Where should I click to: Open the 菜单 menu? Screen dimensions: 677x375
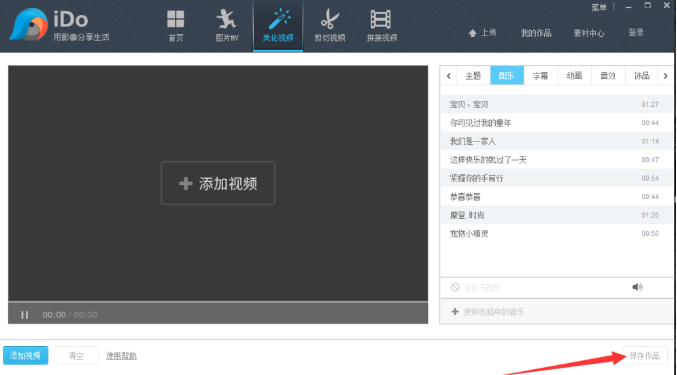click(599, 7)
